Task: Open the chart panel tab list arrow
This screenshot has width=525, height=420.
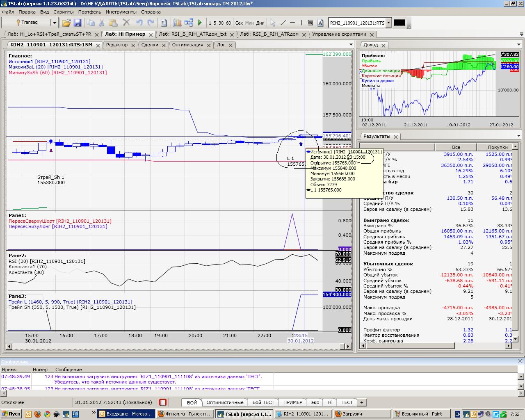Action: pyautogui.click(x=351, y=45)
